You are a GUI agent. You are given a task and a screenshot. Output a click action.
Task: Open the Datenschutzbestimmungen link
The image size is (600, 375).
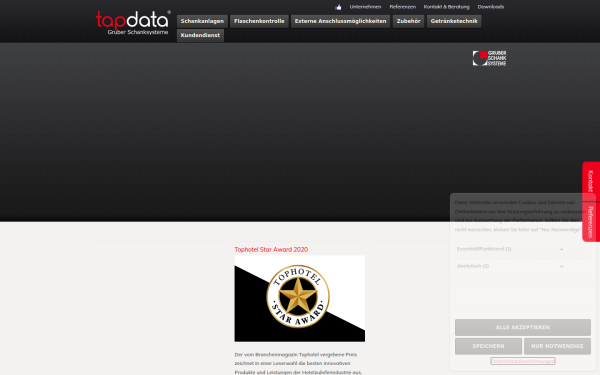(x=523, y=361)
